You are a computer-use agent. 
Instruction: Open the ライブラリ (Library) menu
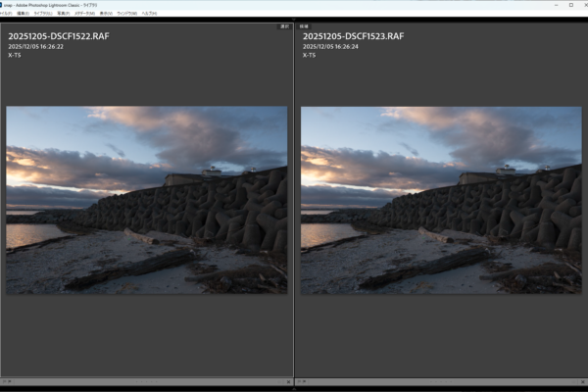[43, 14]
